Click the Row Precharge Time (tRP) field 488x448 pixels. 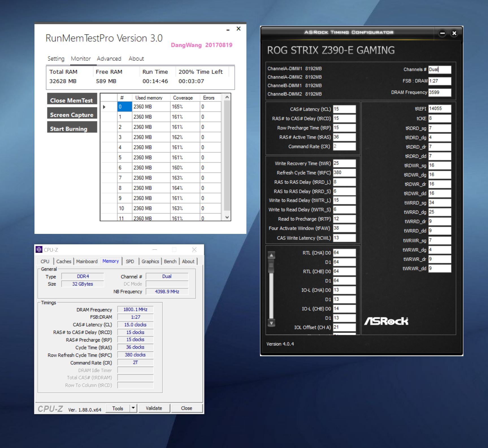[x=344, y=128]
